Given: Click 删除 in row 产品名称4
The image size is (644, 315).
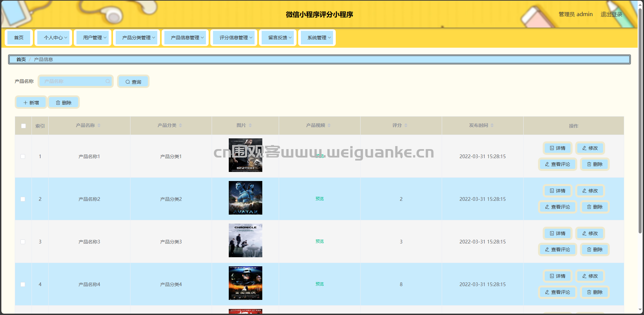Looking at the screenshot, I should click(595, 292).
